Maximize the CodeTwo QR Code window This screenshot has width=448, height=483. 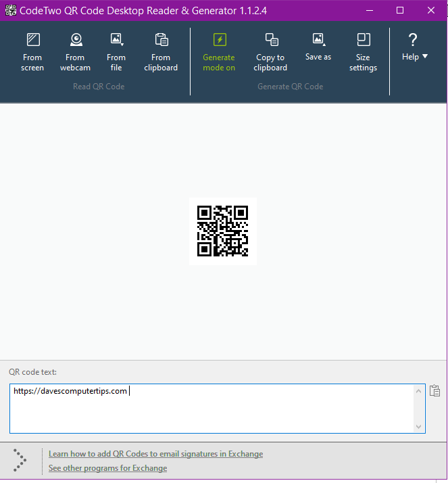point(400,10)
